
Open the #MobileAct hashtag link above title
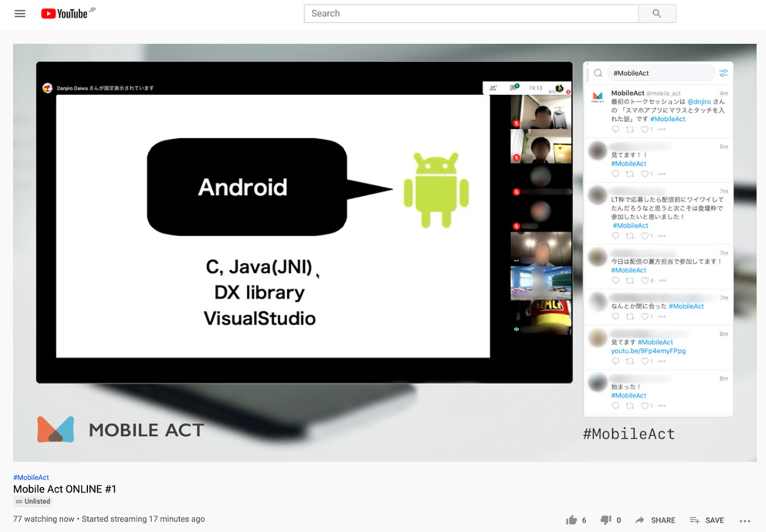coord(31,477)
